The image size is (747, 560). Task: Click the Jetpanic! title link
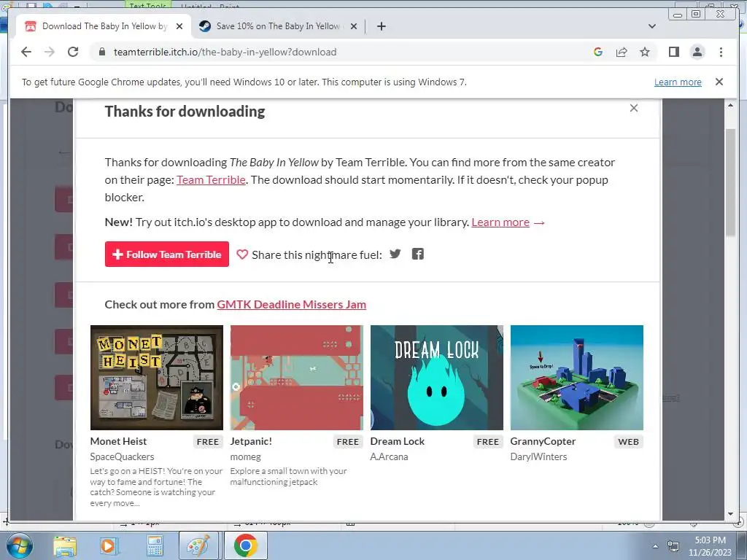coord(251,441)
